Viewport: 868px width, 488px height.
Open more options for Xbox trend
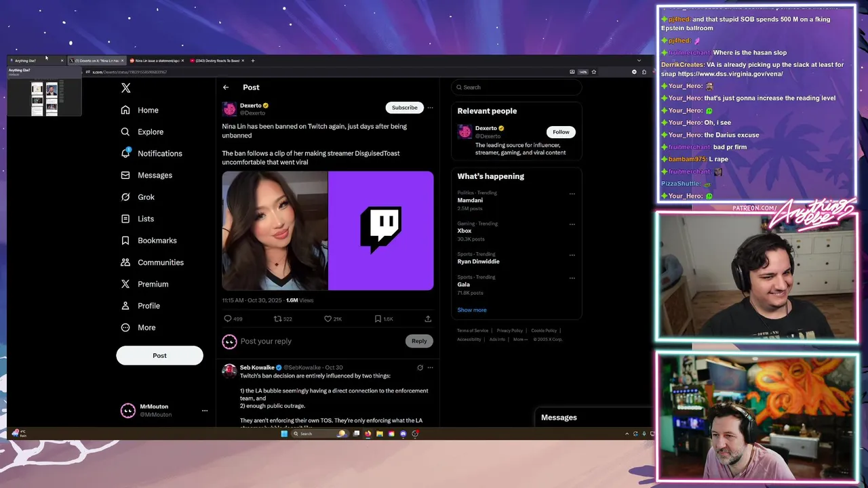(572, 224)
